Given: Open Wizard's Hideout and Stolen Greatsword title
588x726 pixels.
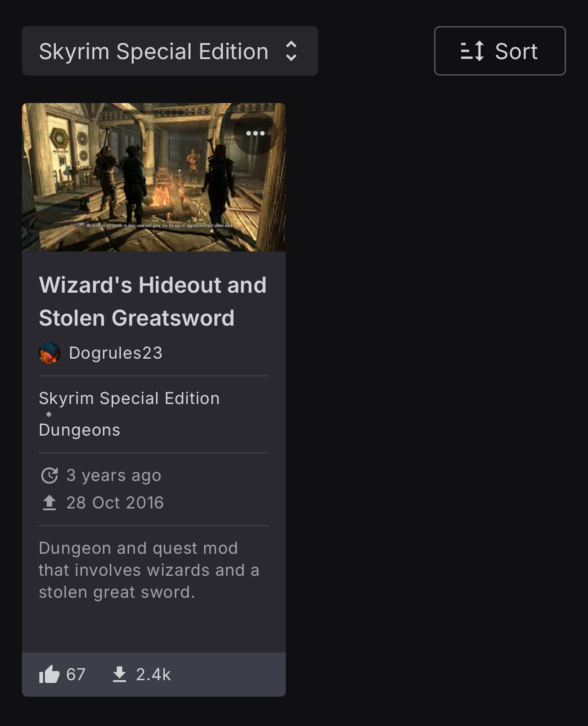Looking at the screenshot, I should [x=152, y=301].
